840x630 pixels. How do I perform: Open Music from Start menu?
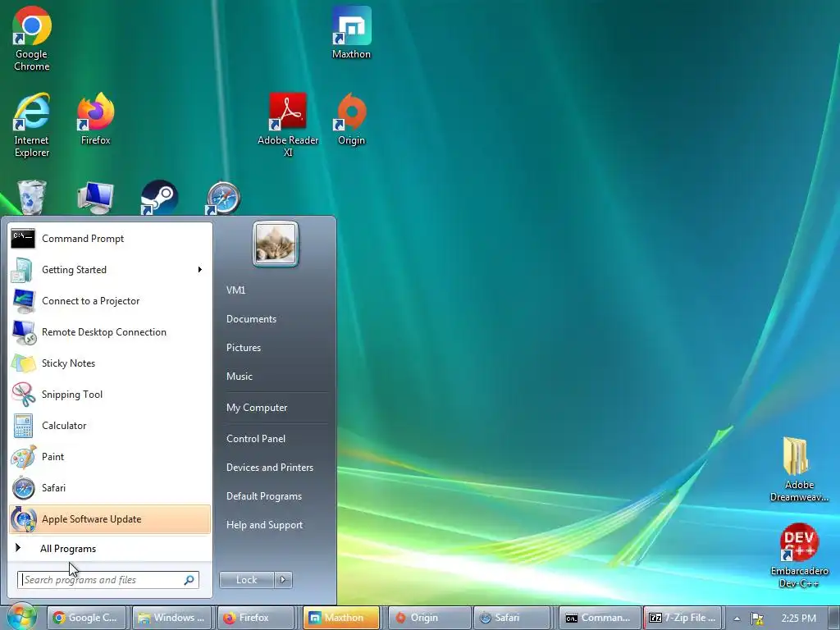(239, 376)
